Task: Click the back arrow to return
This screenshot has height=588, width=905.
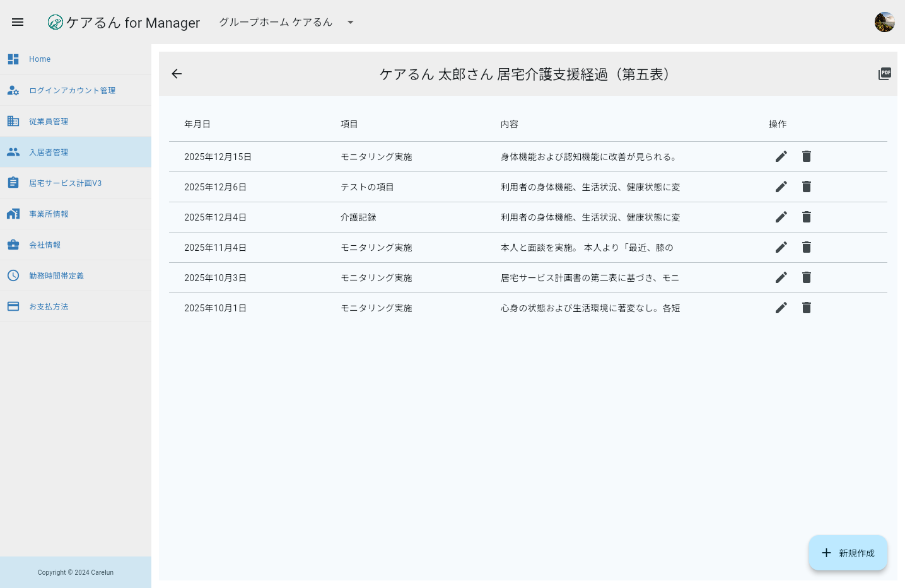Action: (177, 74)
